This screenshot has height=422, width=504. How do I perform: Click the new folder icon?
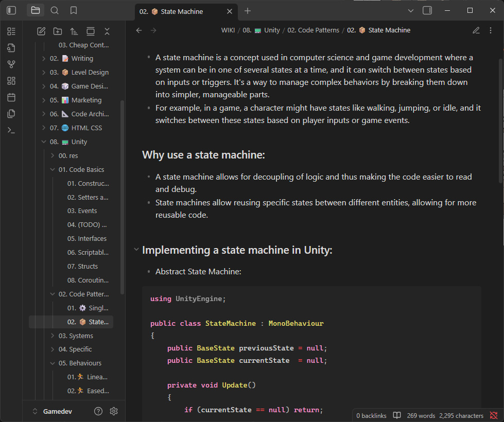(58, 31)
